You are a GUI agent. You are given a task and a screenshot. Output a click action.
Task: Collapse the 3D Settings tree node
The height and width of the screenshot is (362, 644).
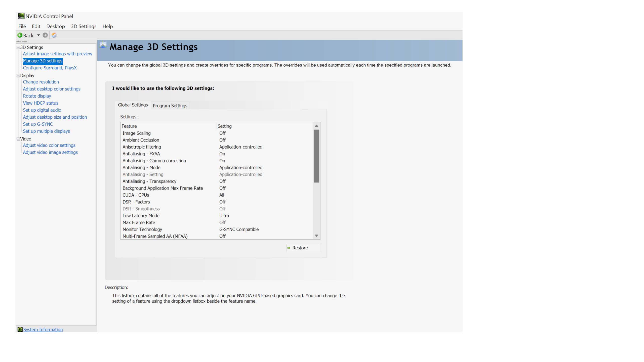click(18, 48)
